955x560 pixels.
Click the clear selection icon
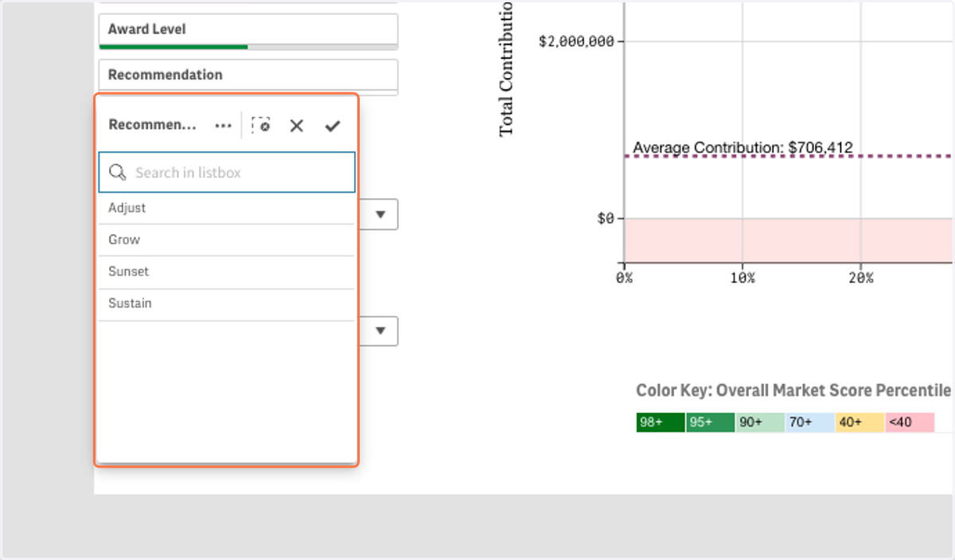(x=261, y=126)
